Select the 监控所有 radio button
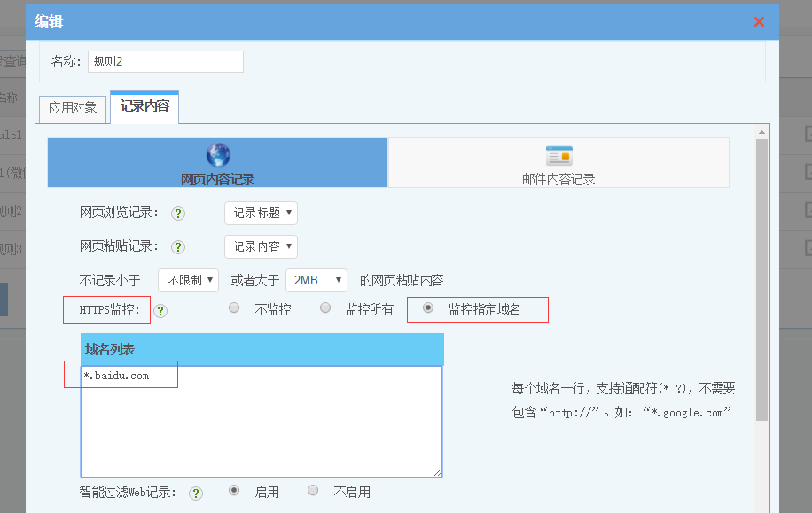This screenshot has height=513, width=812. [325, 308]
